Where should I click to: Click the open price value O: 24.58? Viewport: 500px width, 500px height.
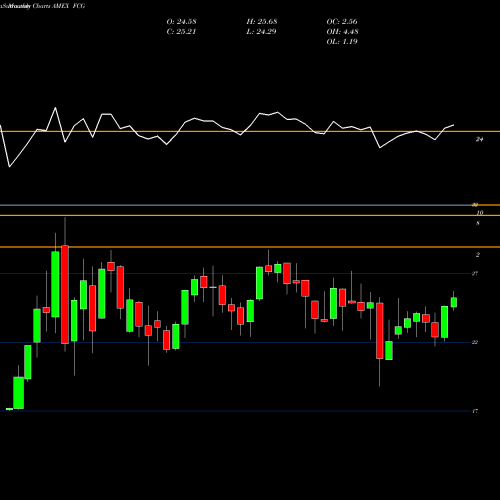pos(181,22)
